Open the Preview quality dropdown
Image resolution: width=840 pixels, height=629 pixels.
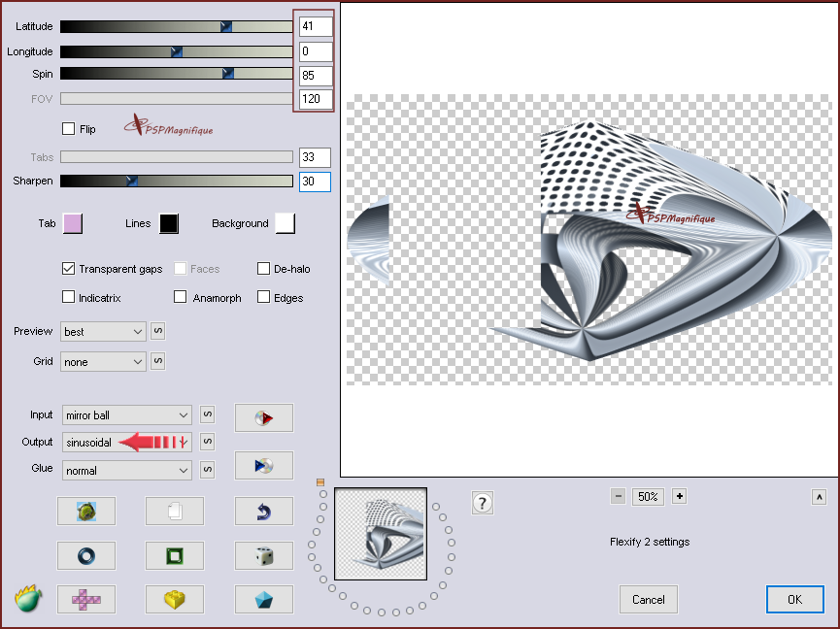103,332
